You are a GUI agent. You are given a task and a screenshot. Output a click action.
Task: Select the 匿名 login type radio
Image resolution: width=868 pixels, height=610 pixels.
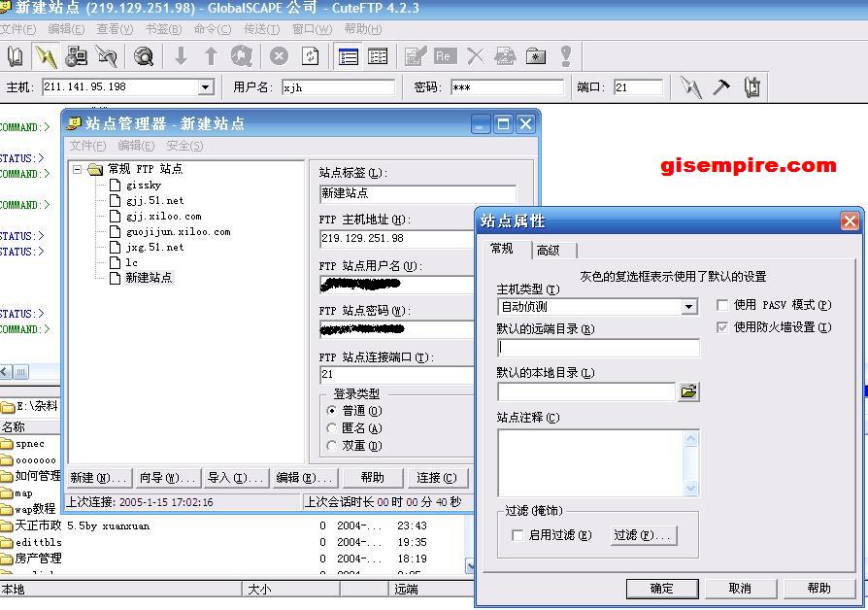(332, 428)
